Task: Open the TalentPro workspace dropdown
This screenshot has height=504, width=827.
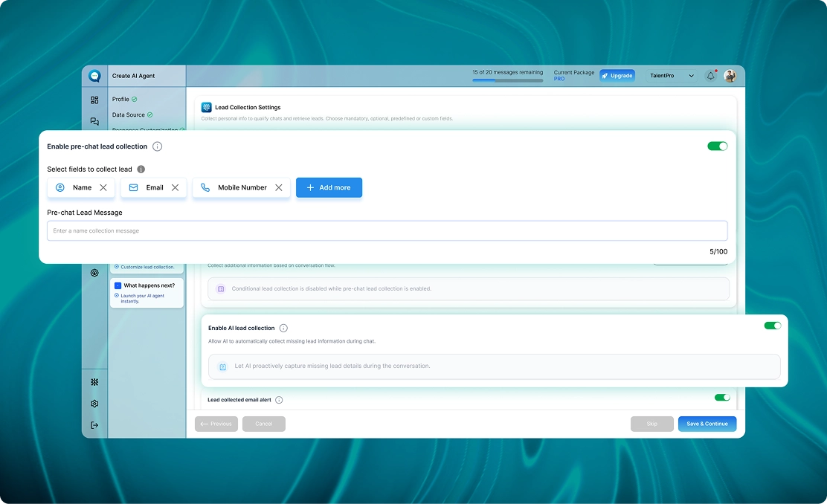Action: (672, 75)
